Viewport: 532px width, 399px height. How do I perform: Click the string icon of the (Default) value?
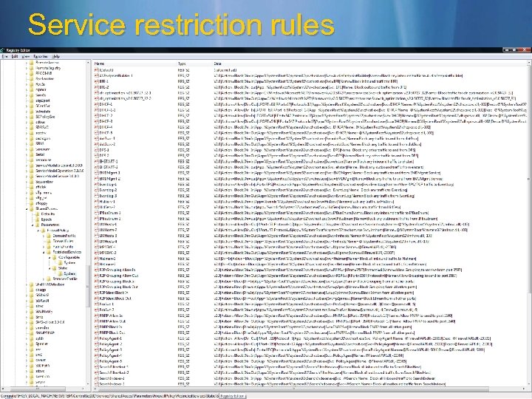click(96, 70)
